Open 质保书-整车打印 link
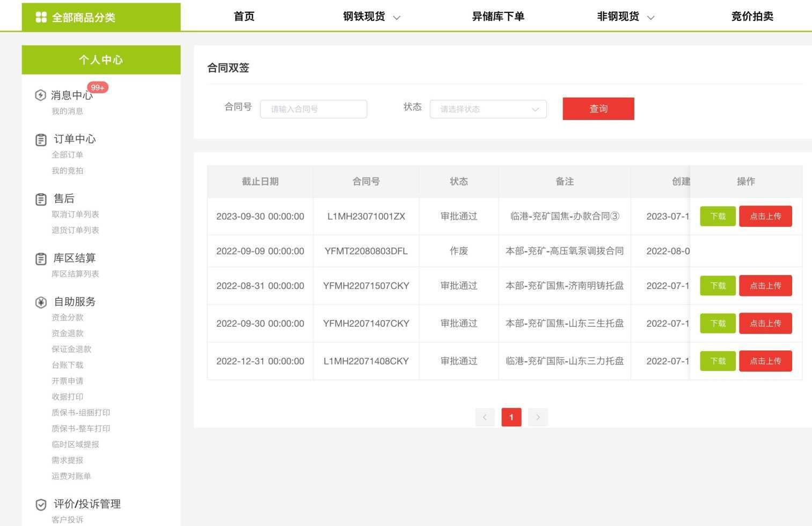812x526 pixels. pos(81,428)
